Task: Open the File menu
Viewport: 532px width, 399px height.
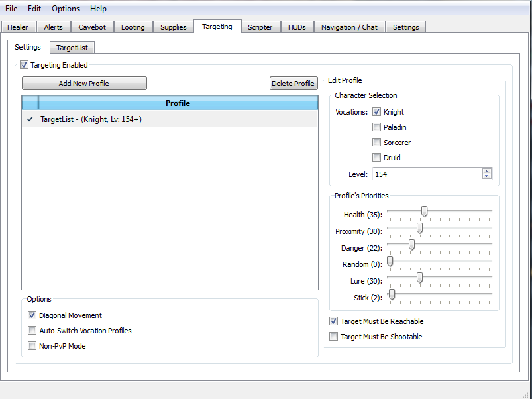Action: click(x=11, y=9)
